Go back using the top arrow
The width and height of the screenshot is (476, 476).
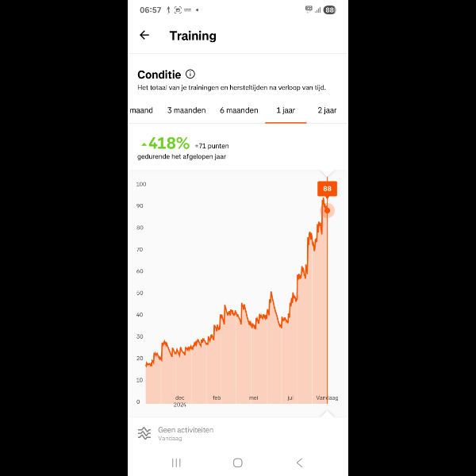click(144, 35)
